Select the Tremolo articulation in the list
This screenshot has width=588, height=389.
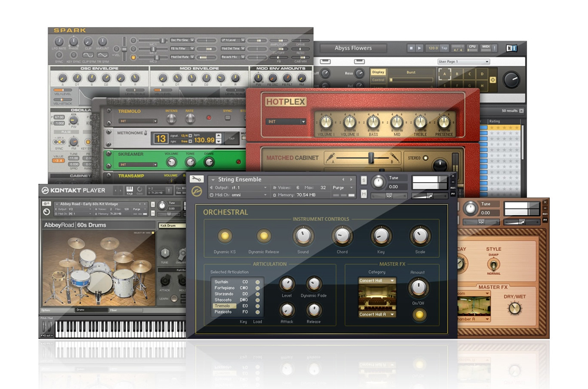pyautogui.click(x=224, y=306)
